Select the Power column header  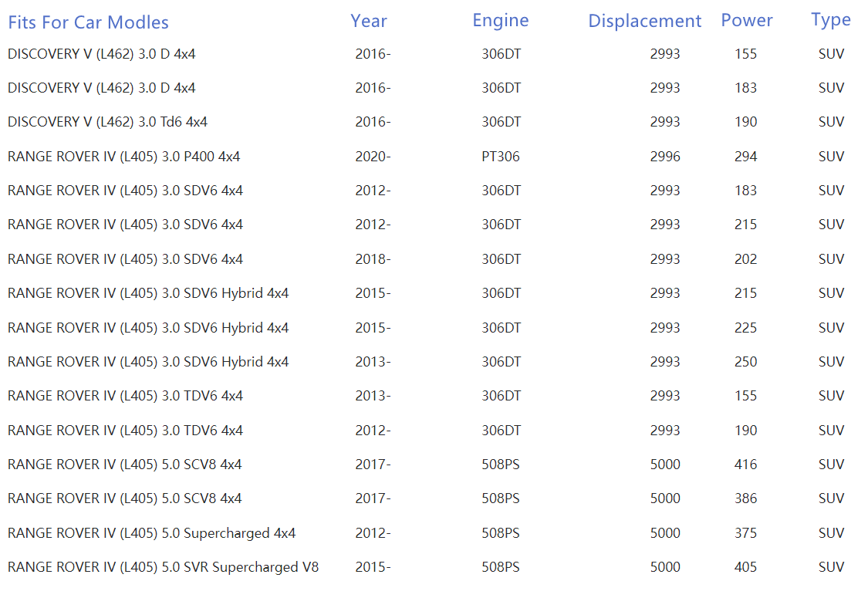[x=746, y=21]
